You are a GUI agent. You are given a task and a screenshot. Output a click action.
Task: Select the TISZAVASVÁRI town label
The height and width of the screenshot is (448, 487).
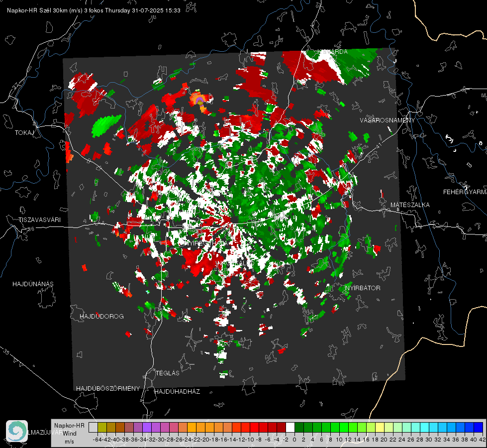[39, 220]
